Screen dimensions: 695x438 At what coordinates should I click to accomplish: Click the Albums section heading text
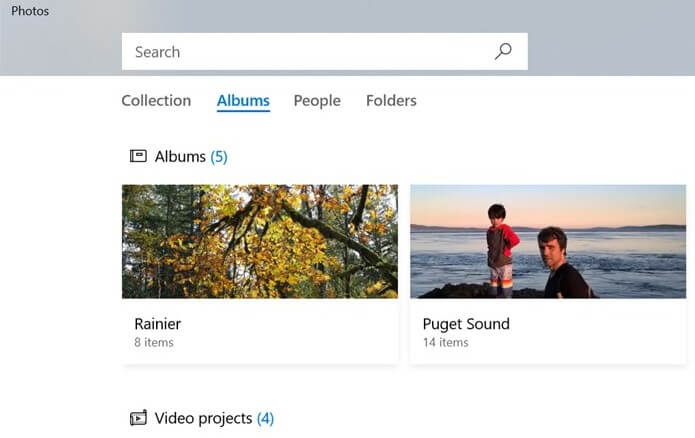[180, 157]
